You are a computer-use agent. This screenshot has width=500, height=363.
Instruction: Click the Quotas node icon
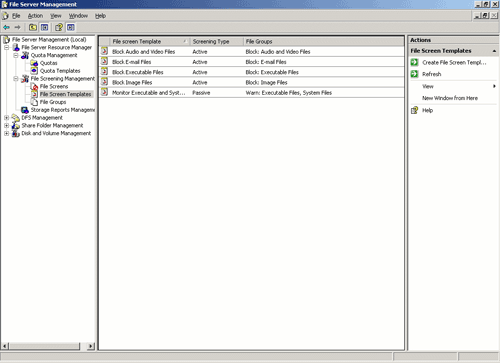(x=34, y=63)
